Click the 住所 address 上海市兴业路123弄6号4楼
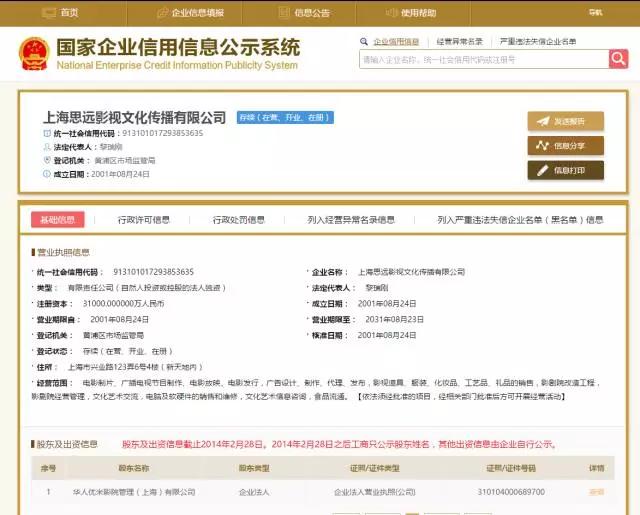This screenshot has height=515, width=640. click(x=135, y=367)
